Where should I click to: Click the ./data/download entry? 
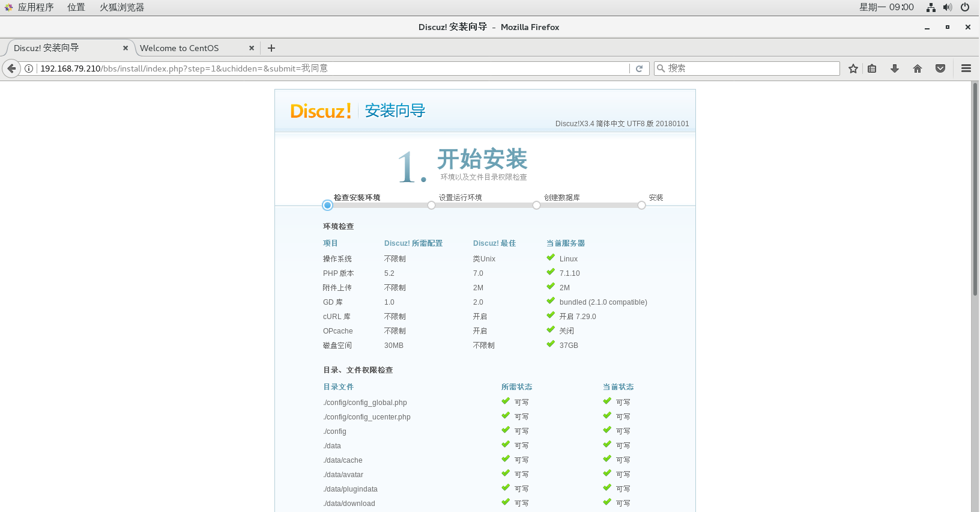point(349,504)
